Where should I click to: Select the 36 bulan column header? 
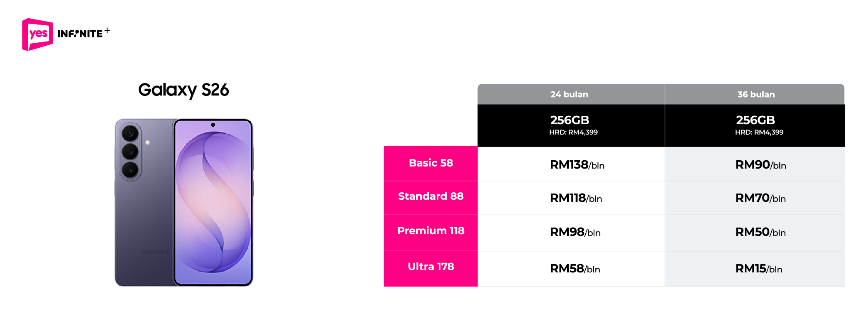(x=756, y=94)
